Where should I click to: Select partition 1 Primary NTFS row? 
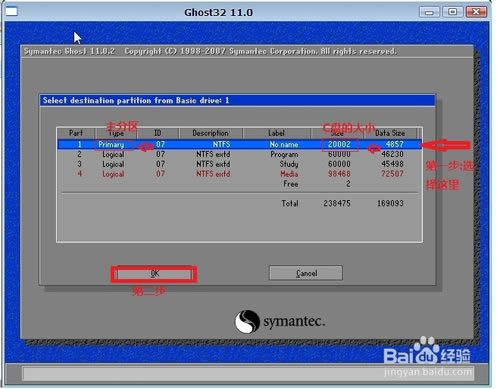click(239, 144)
